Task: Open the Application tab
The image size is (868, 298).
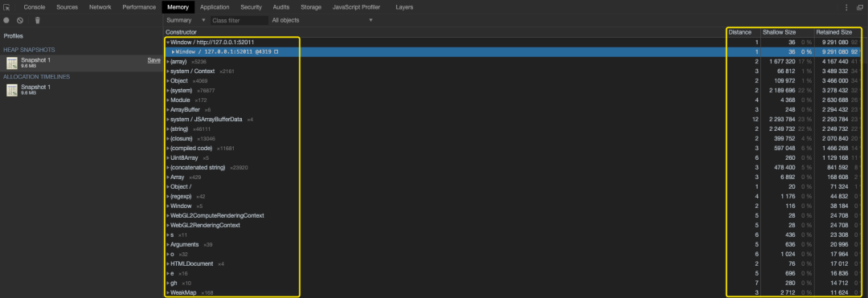Action: point(215,7)
